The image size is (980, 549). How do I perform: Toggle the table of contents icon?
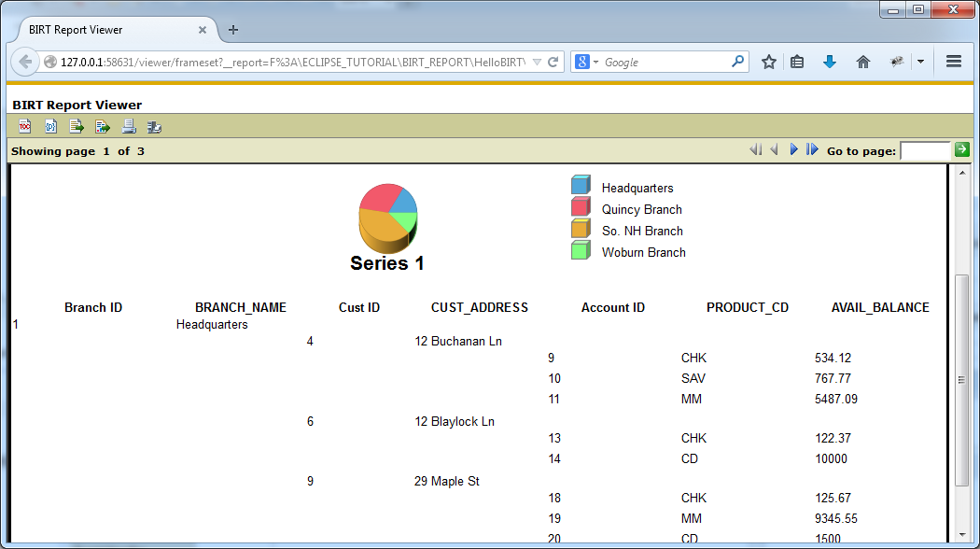click(x=25, y=127)
